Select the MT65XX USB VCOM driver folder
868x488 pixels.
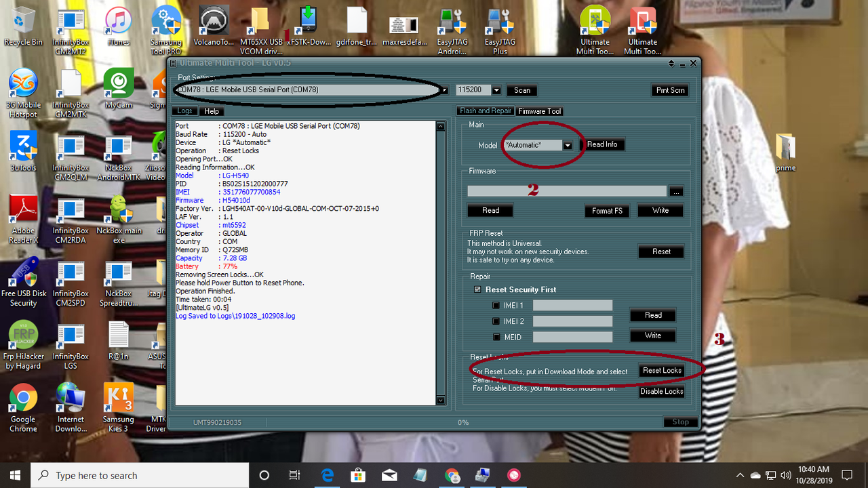(261, 30)
